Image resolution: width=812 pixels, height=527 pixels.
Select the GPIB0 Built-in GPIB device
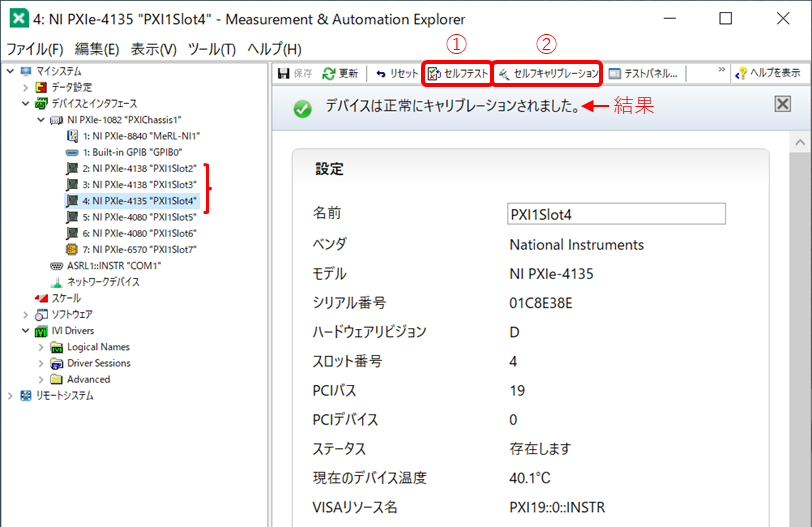pyautogui.click(x=130, y=152)
